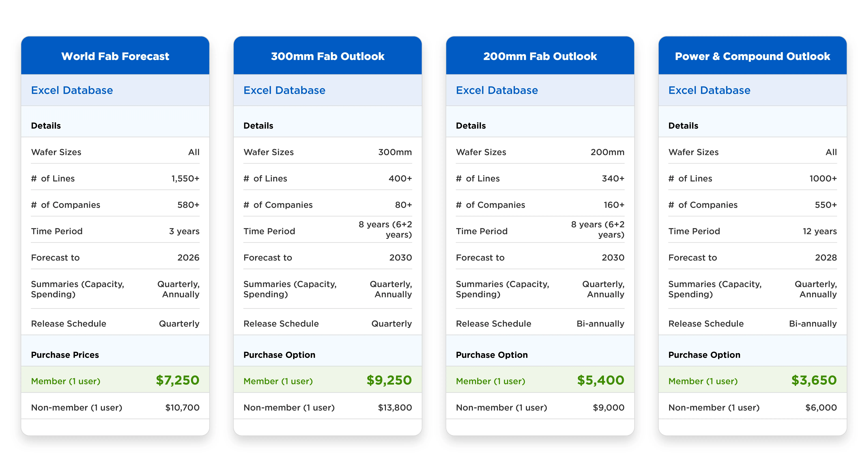Click the "1,550+" lines value
This screenshot has height=472, width=868.
pos(185,178)
